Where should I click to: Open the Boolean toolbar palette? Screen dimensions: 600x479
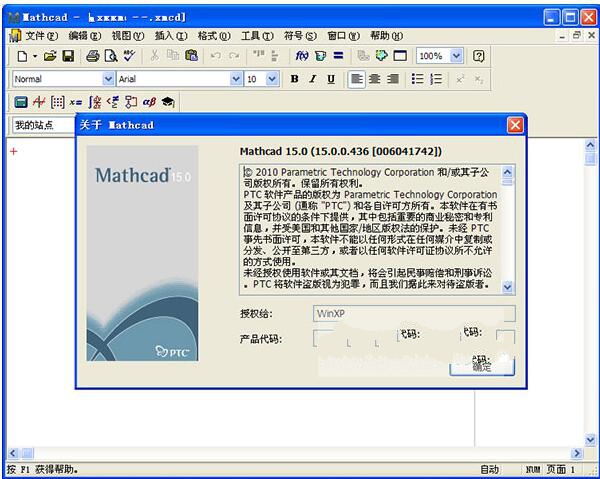(x=112, y=102)
